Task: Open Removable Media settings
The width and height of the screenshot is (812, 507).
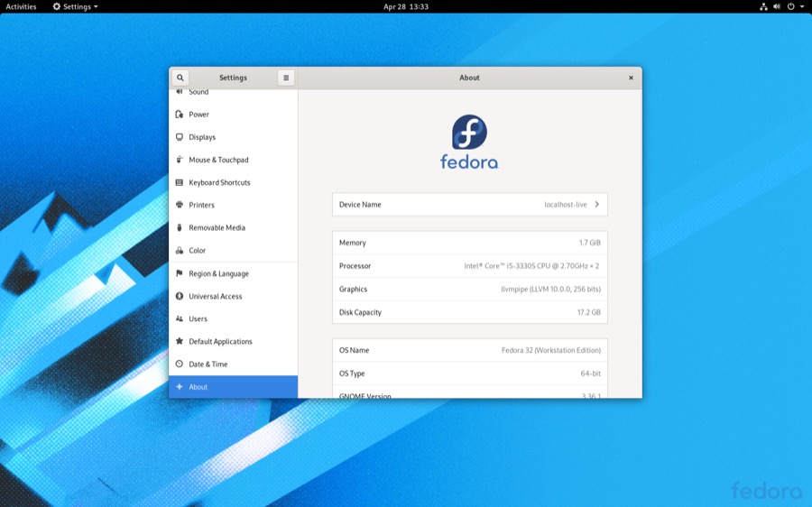Action: (x=233, y=228)
